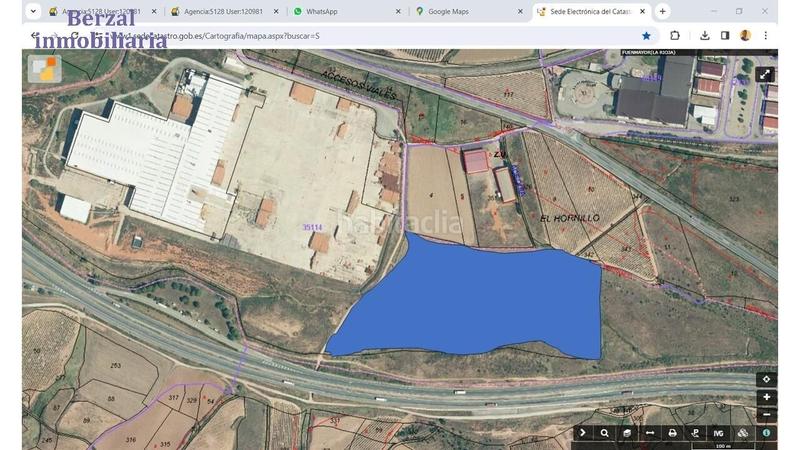Open the map information icon
The image size is (800, 450).
(x=767, y=433)
